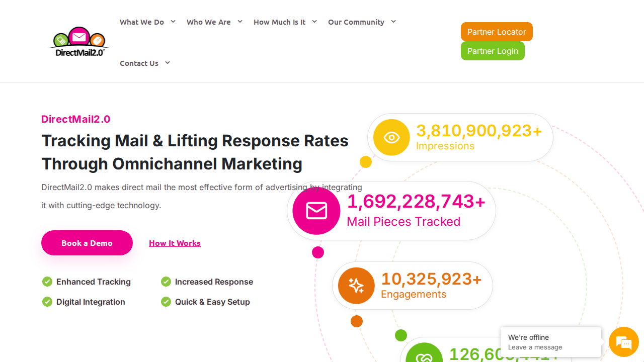Open the orange live chat bubble
644x362 pixels.
624,342
